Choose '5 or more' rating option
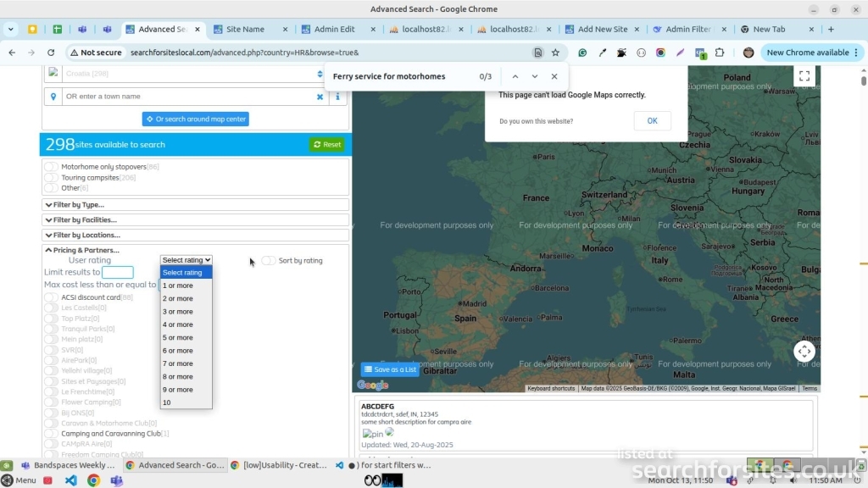The height and width of the screenshot is (488, 868). (x=178, y=338)
